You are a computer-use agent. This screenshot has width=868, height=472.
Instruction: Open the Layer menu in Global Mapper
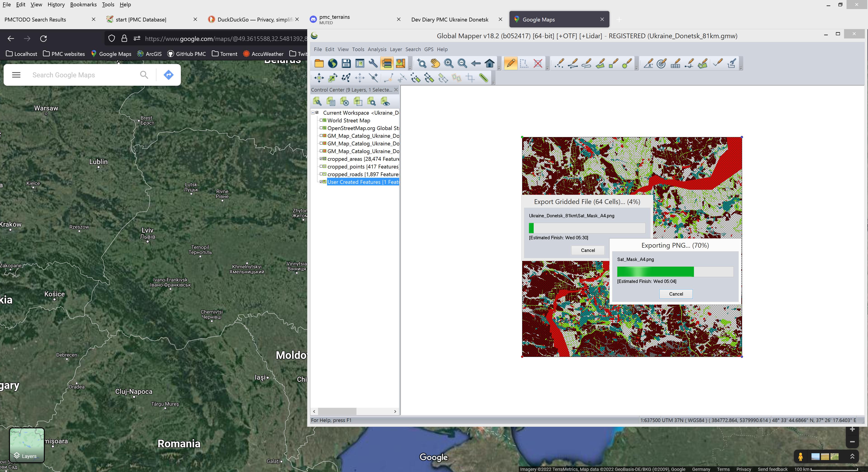[396, 49]
